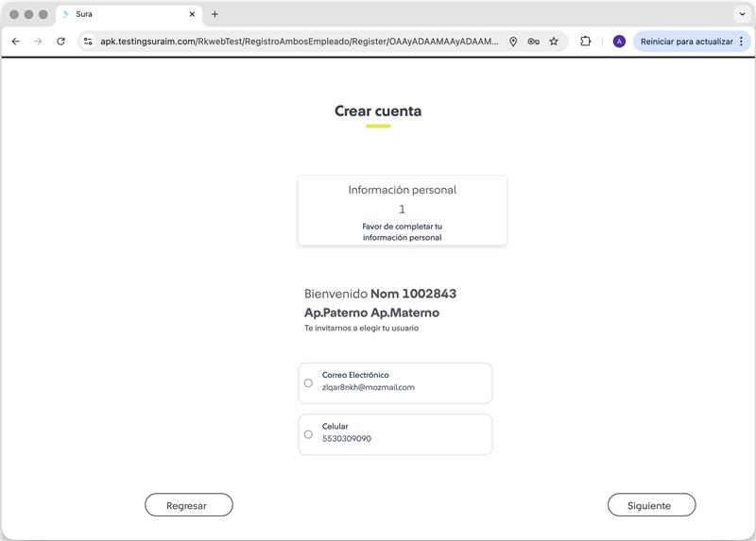
Task: Select the Celular radio option
Action: 308,434
